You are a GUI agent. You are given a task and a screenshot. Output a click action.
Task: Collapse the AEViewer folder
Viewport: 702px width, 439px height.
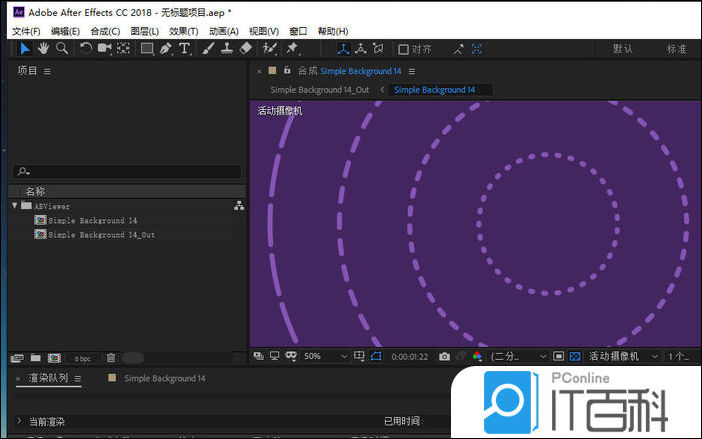point(15,206)
